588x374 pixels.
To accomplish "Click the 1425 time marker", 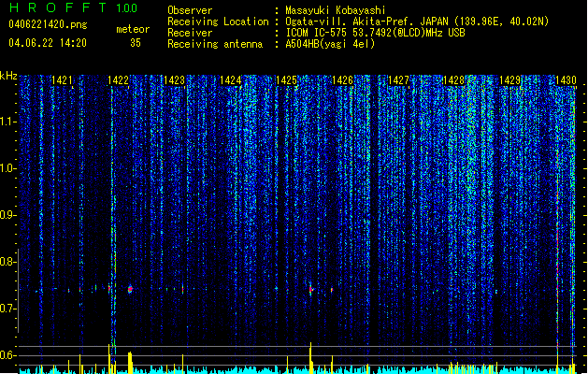I will click(x=286, y=80).
